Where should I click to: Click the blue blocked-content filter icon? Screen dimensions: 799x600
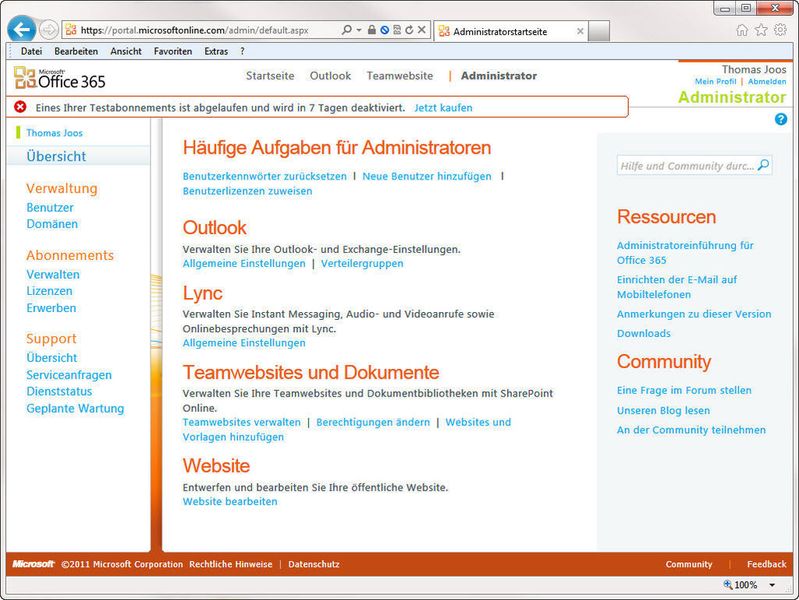(x=385, y=30)
